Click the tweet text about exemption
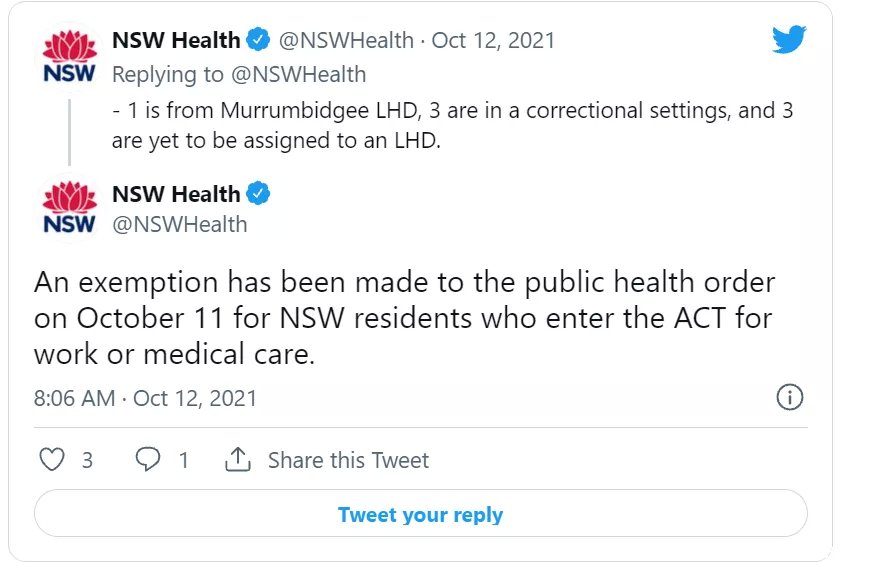 point(404,318)
